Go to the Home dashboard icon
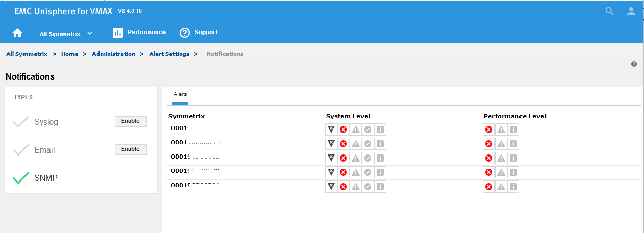The image size is (644, 233). 17,33
